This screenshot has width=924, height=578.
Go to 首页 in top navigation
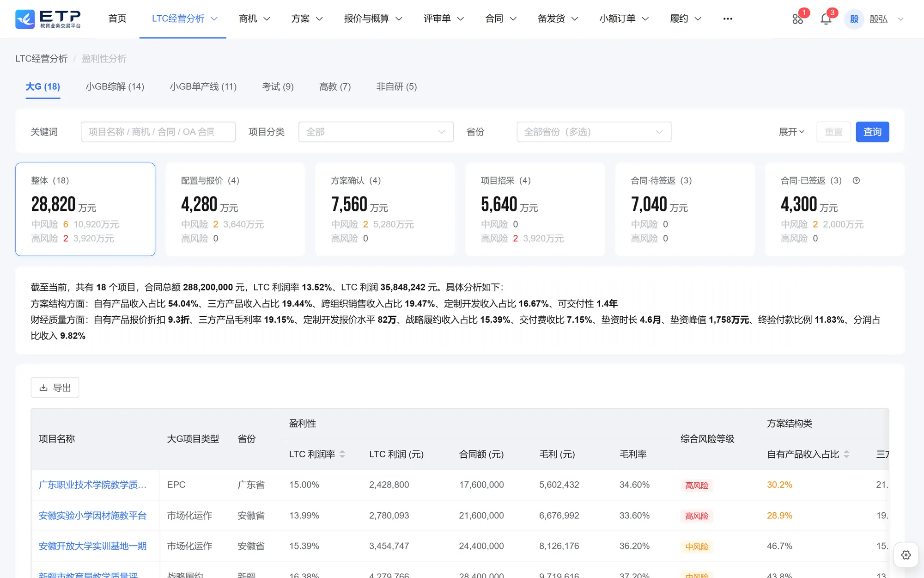click(117, 19)
